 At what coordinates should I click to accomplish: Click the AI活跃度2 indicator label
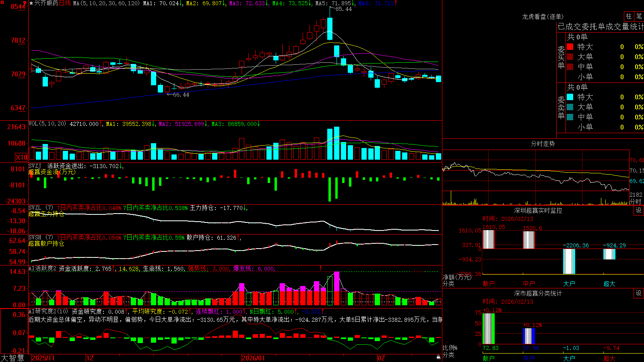click(x=43, y=269)
